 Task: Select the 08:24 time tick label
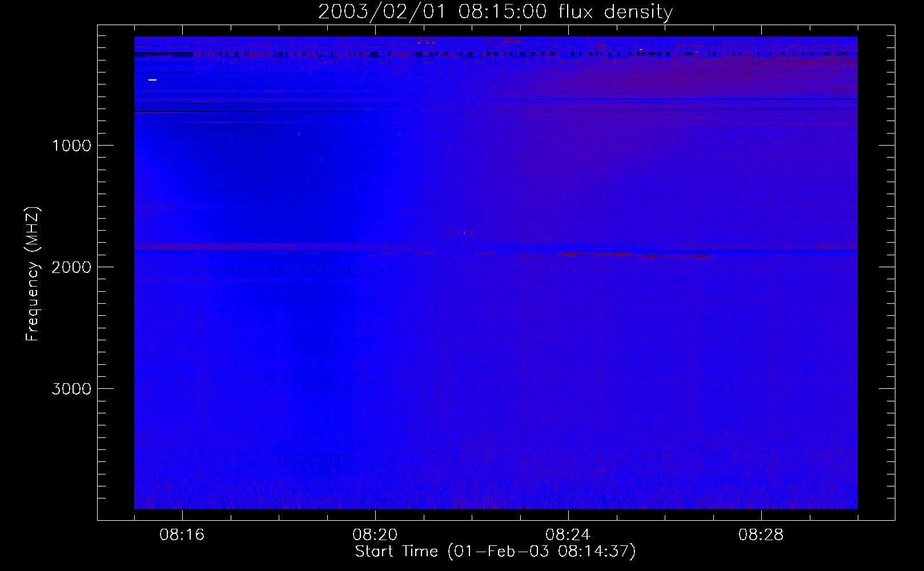568,535
